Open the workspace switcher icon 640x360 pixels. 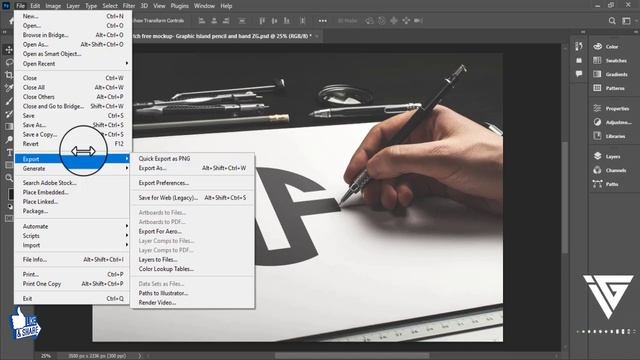(x=626, y=21)
